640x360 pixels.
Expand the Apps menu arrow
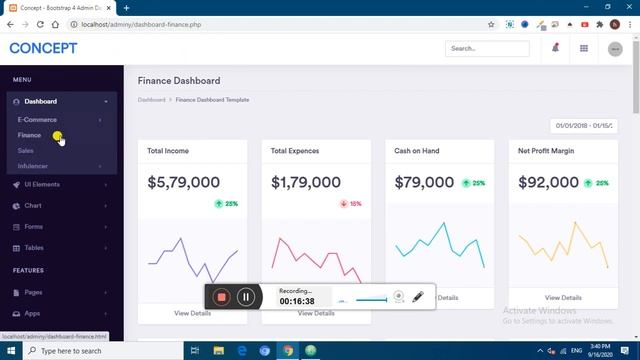coord(106,314)
